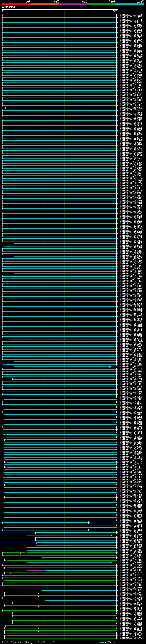The width and height of the screenshot is (146, 644).
Task: Select label UniRef100_Q5IV18
Action: point(131,128)
